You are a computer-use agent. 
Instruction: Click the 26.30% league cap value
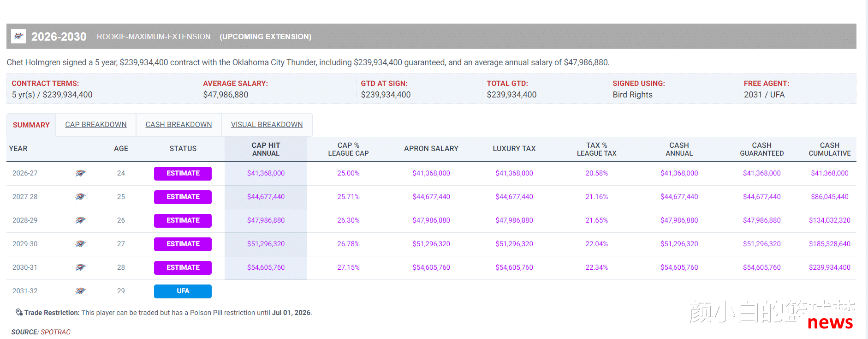click(x=348, y=220)
